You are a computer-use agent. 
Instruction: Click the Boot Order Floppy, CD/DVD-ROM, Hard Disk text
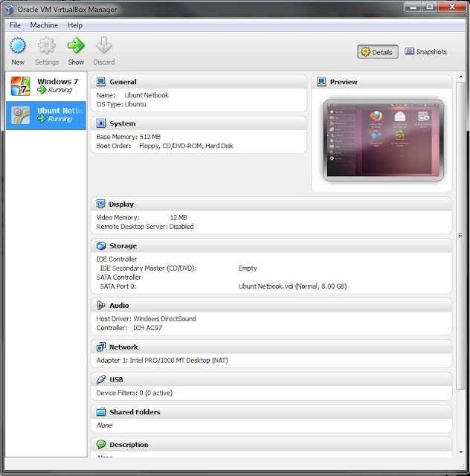pyautogui.click(x=186, y=146)
